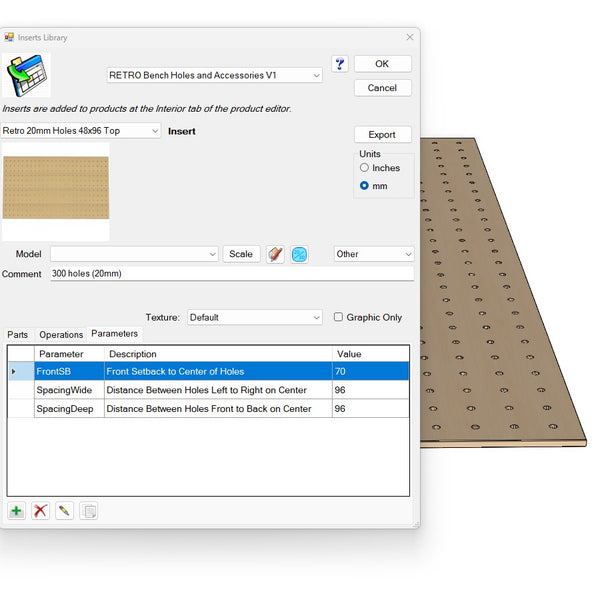The image size is (600, 600).
Task: Click the green plus add parameter icon
Action: [16, 511]
